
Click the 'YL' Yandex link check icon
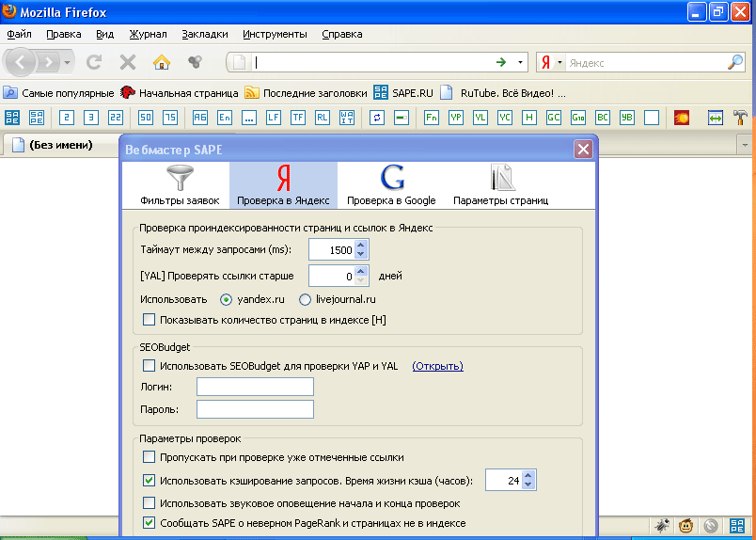[x=480, y=118]
